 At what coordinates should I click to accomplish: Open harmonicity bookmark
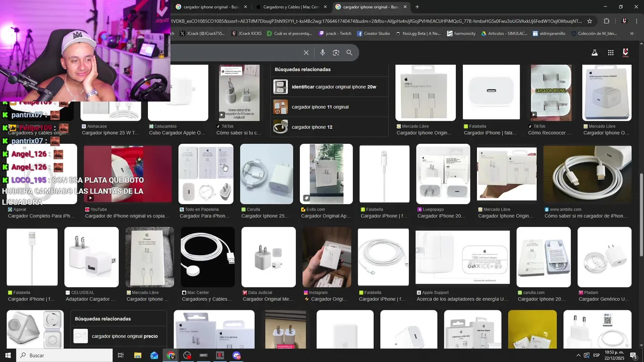461,34
